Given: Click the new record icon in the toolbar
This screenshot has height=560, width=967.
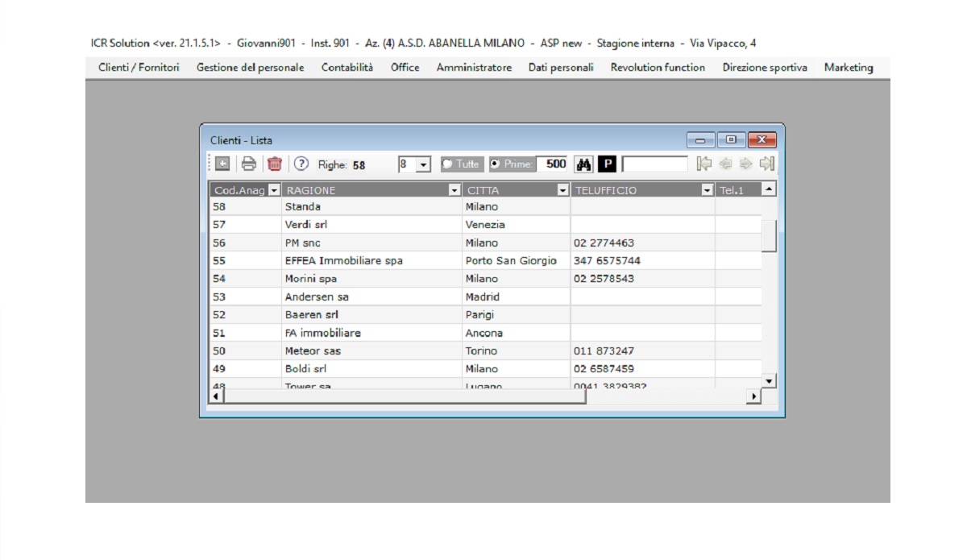Looking at the screenshot, I should 222,164.
